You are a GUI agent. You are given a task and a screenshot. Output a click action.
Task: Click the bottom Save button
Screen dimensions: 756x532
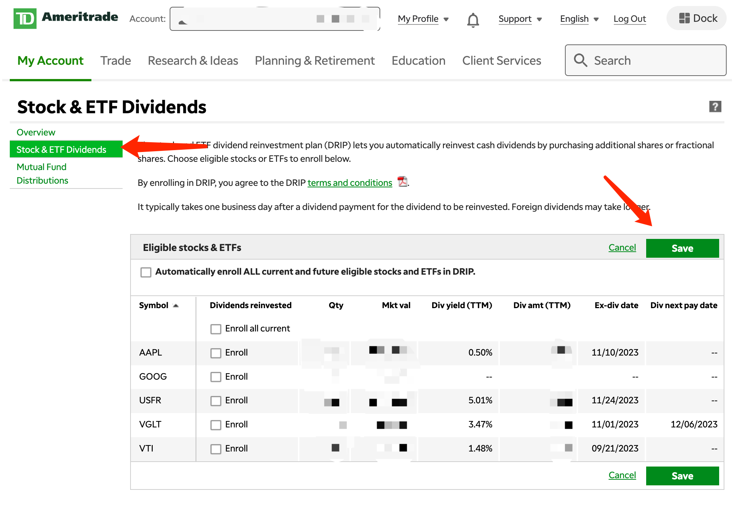682,476
